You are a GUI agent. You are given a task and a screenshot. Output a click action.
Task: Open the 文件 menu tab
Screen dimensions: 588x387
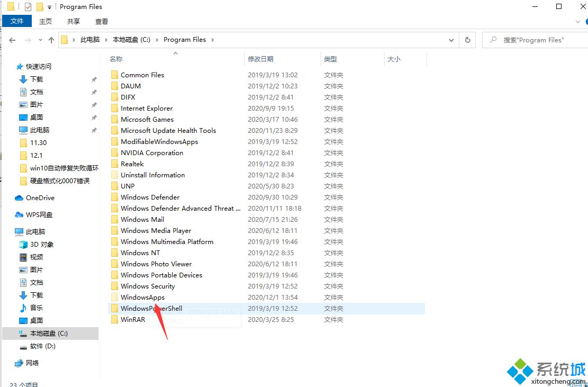point(17,21)
